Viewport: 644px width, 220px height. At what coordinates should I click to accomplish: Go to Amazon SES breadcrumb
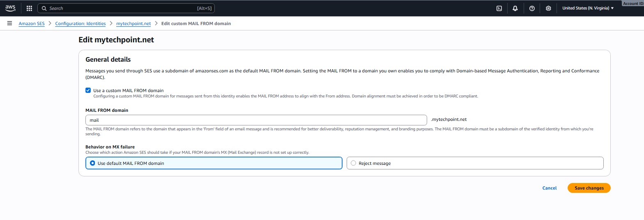coord(32,23)
